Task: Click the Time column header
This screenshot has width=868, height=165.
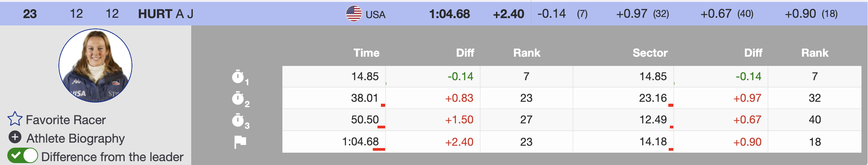Action: (x=366, y=53)
